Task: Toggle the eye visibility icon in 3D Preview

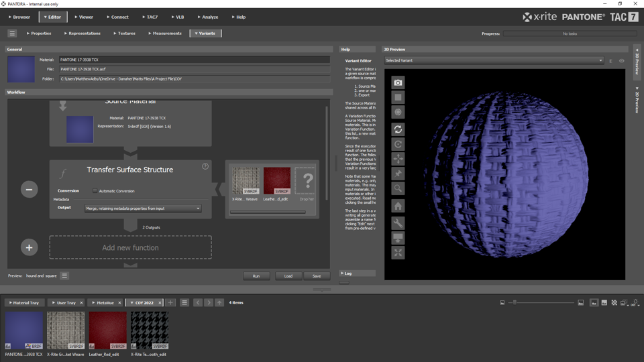Action: [x=621, y=61]
